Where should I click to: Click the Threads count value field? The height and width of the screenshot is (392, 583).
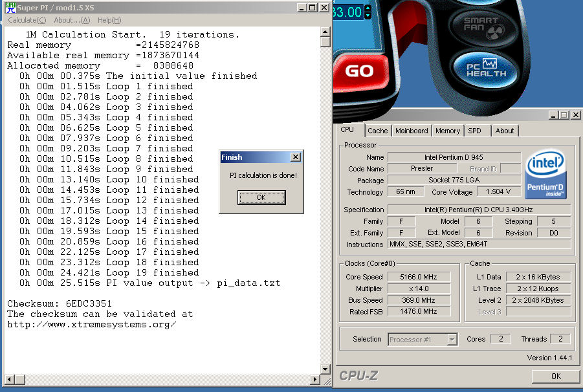click(560, 339)
